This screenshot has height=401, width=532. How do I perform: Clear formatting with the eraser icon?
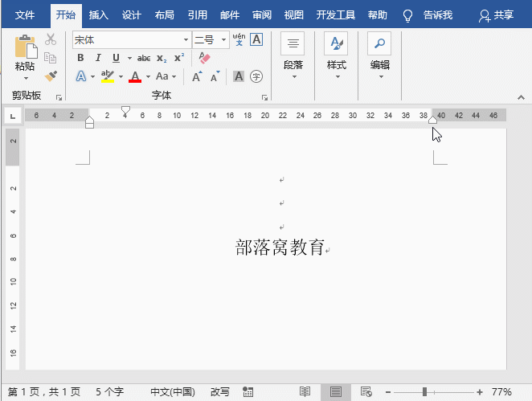click(x=203, y=58)
